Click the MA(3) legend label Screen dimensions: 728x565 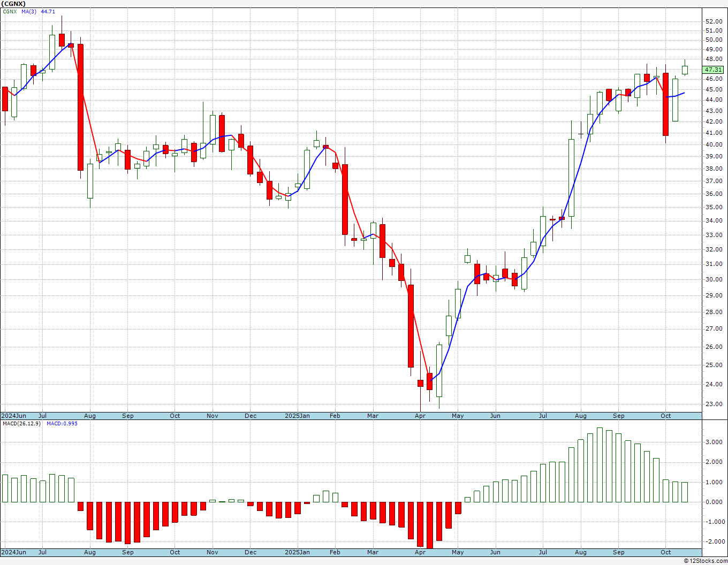click(x=29, y=12)
